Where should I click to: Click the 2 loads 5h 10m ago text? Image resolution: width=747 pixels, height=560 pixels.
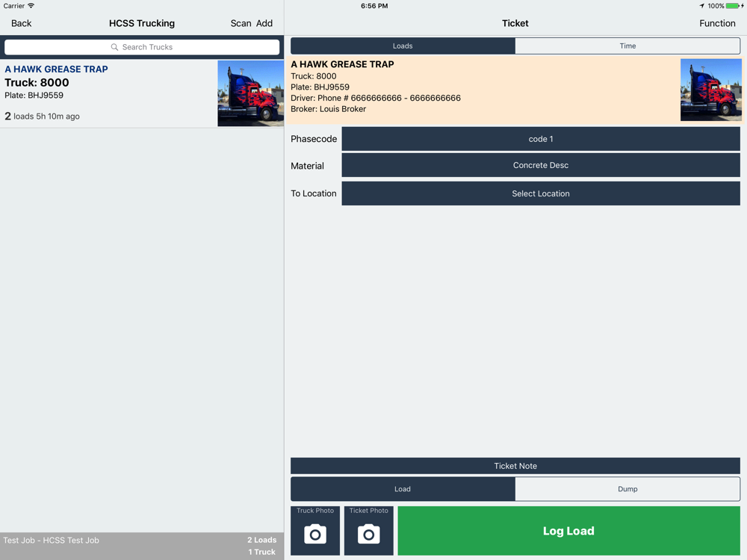point(42,116)
